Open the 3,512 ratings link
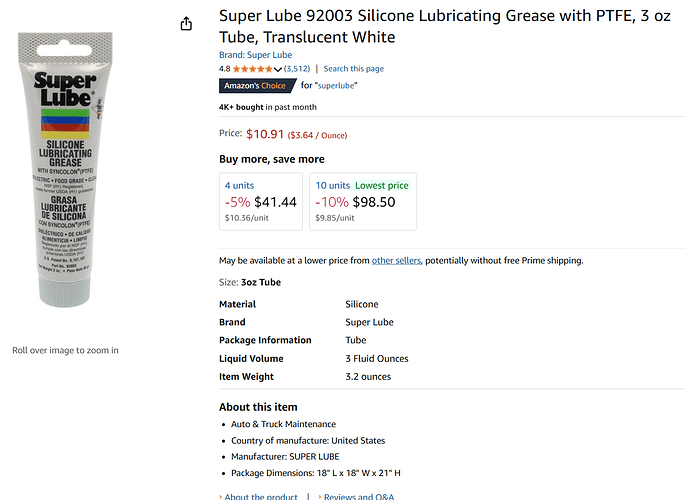 (x=297, y=69)
